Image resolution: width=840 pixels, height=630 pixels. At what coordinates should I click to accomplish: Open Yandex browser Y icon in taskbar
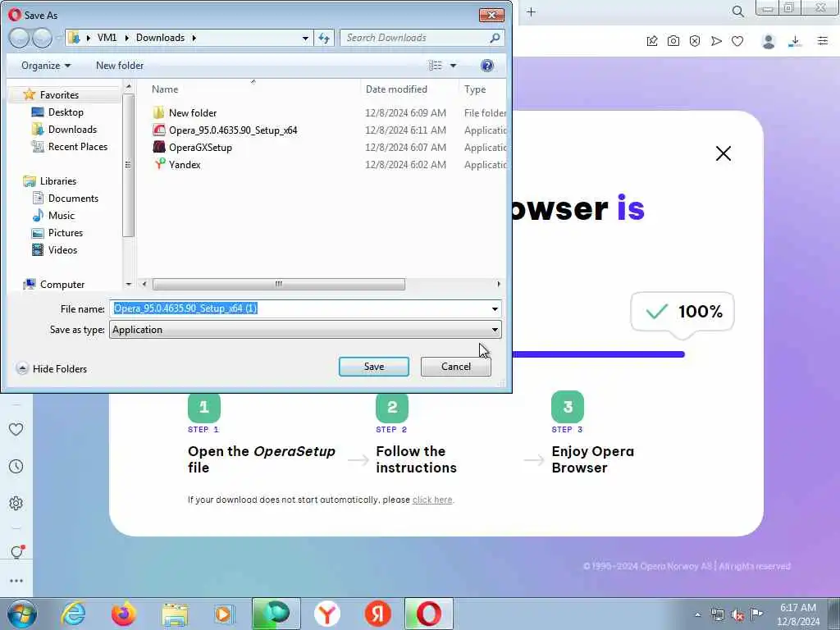click(x=326, y=614)
